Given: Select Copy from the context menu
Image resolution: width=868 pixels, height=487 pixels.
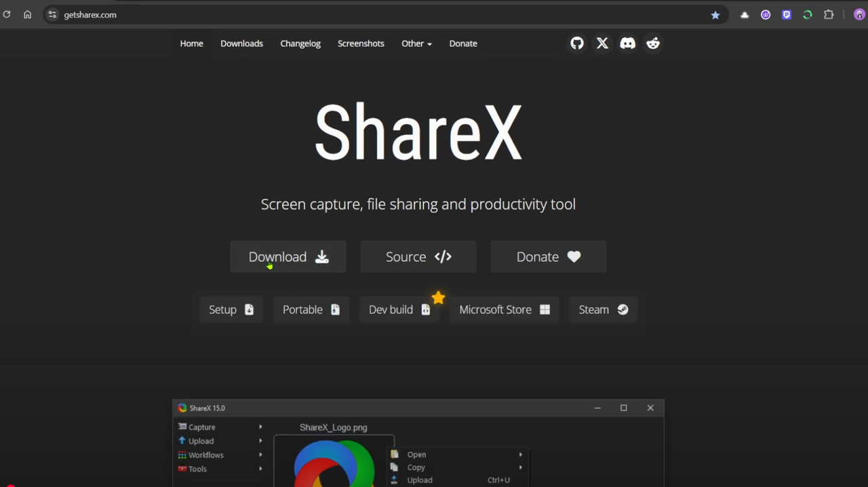Looking at the screenshot, I should pyautogui.click(x=416, y=467).
